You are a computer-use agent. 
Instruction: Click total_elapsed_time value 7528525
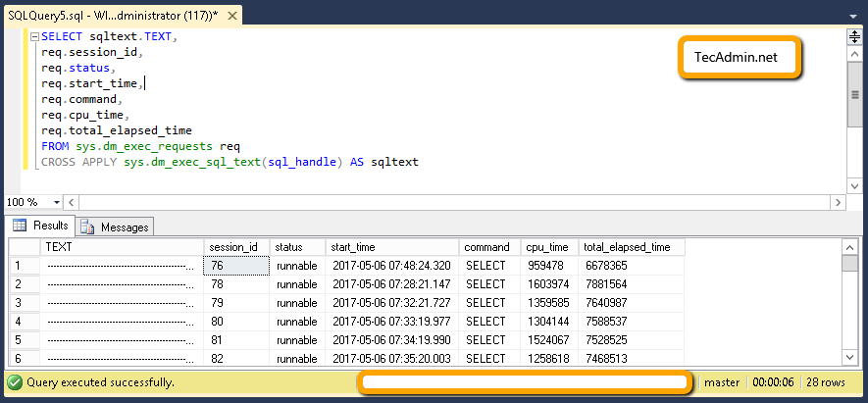click(x=632, y=340)
